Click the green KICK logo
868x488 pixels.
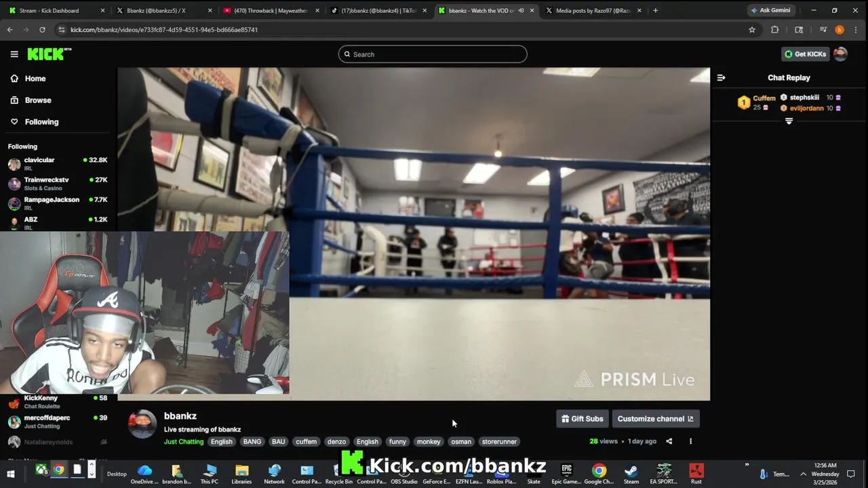tap(49, 54)
